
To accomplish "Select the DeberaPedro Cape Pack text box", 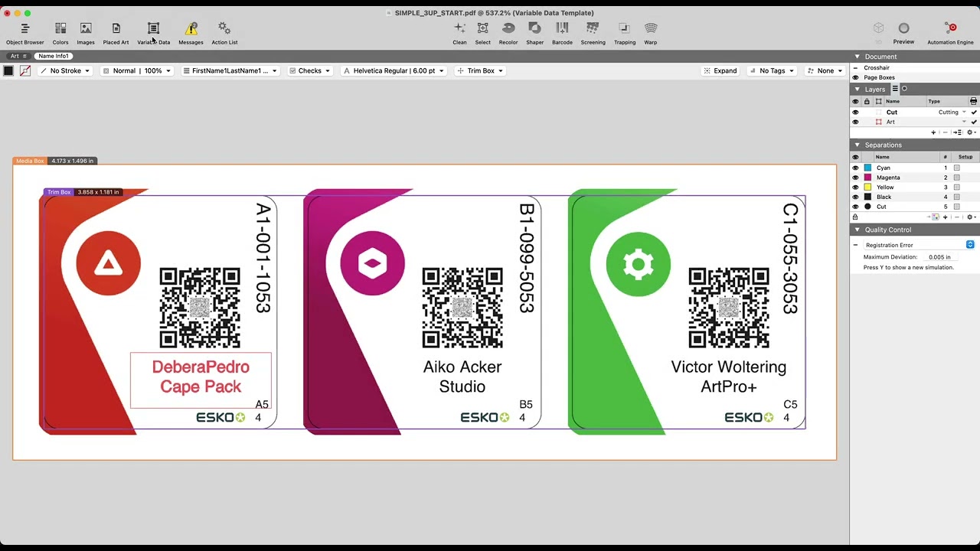I will (x=201, y=380).
